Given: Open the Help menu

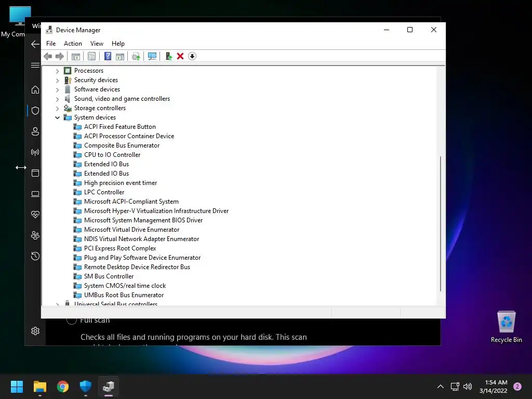Looking at the screenshot, I should pos(118,44).
